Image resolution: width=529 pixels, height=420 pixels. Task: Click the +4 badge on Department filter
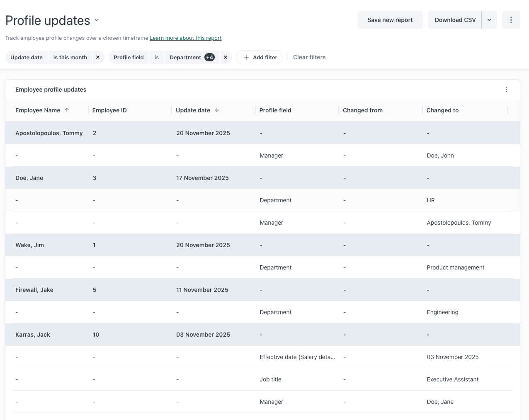click(x=209, y=57)
